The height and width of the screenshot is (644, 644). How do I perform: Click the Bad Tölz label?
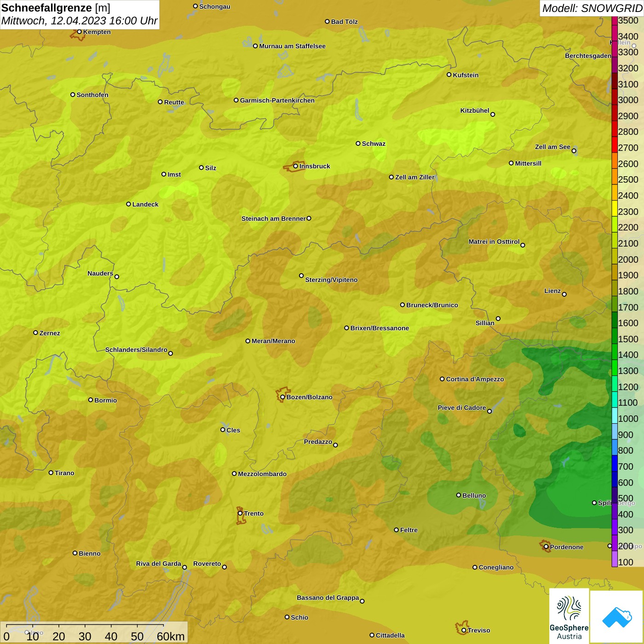pos(344,22)
